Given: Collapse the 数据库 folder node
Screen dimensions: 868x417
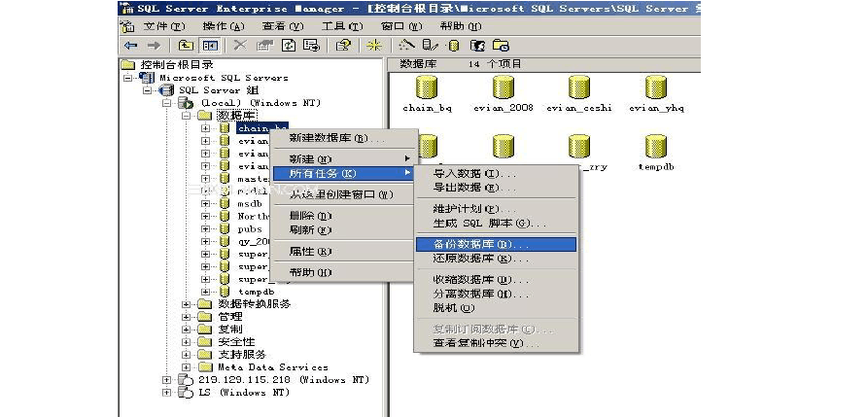Looking at the screenshot, I should click(186, 116).
